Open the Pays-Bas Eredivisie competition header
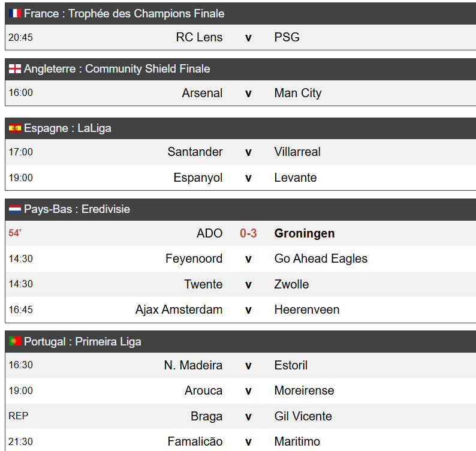Viewport: 476px width, 451px height. click(x=240, y=209)
